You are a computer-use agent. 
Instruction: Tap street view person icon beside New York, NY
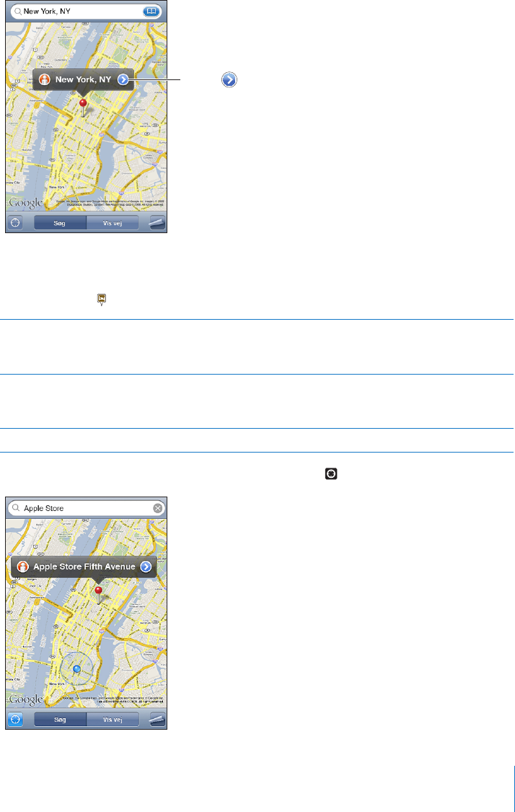(x=45, y=80)
